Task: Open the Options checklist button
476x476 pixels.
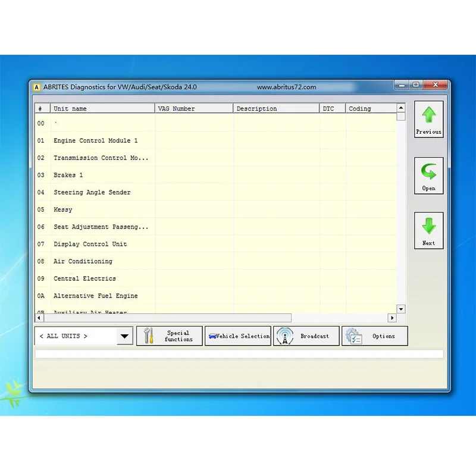Action: pyautogui.click(x=375, y=336)
